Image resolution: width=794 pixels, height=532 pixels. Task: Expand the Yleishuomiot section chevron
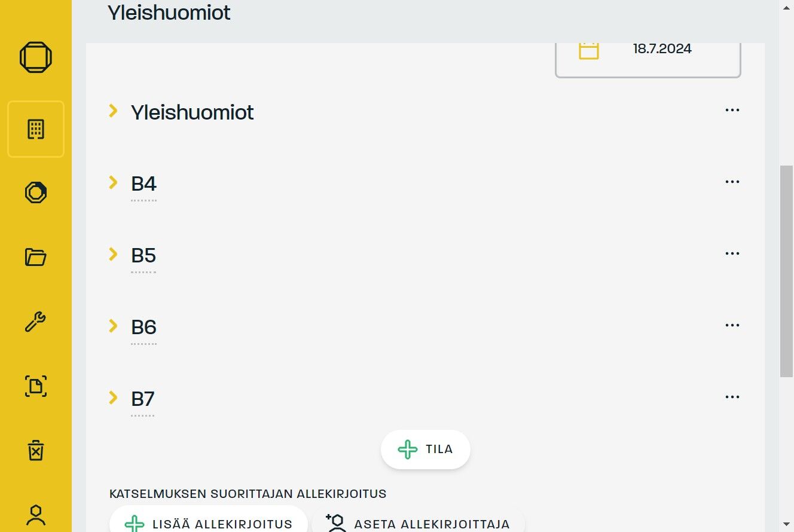click(x=113, y=111)
